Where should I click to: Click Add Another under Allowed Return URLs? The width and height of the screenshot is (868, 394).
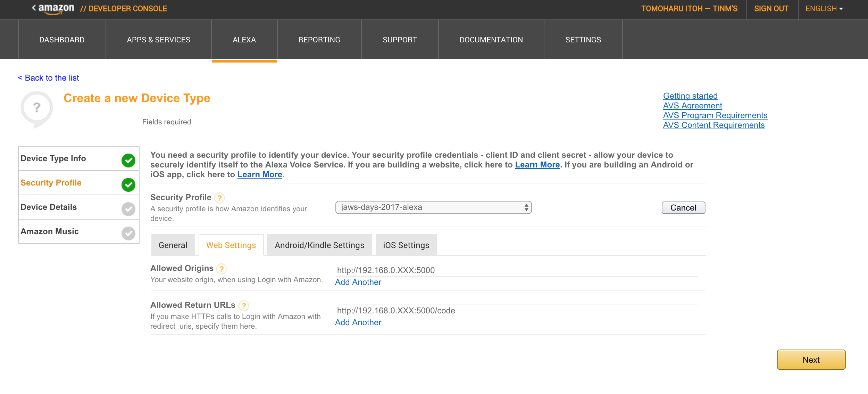[358, 322]
